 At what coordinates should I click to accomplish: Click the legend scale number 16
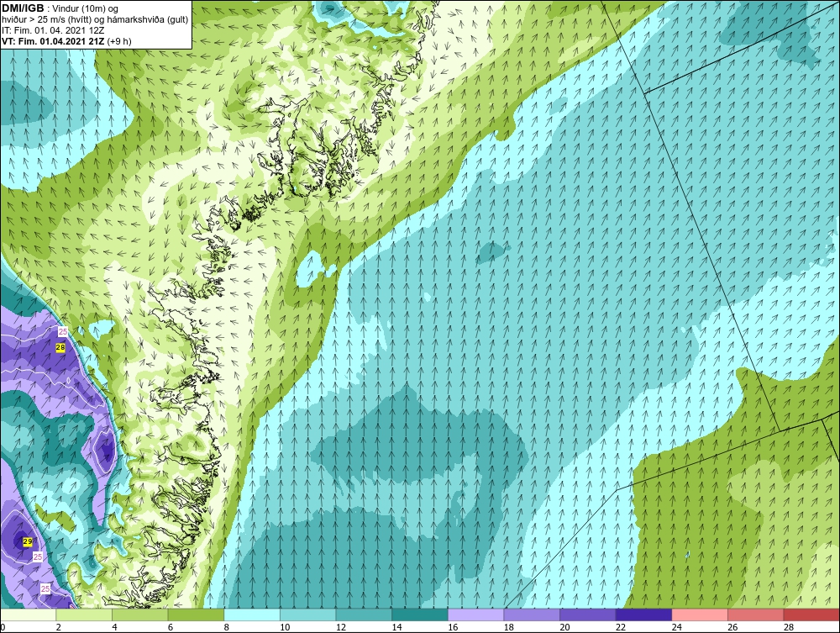pyautogui.click(x=453, y=627)
